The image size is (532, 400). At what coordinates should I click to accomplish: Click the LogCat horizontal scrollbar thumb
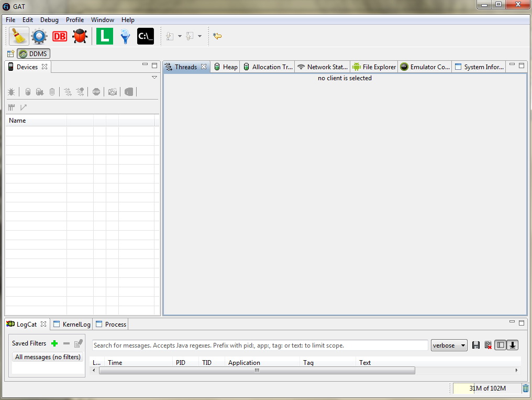[257, 370]
